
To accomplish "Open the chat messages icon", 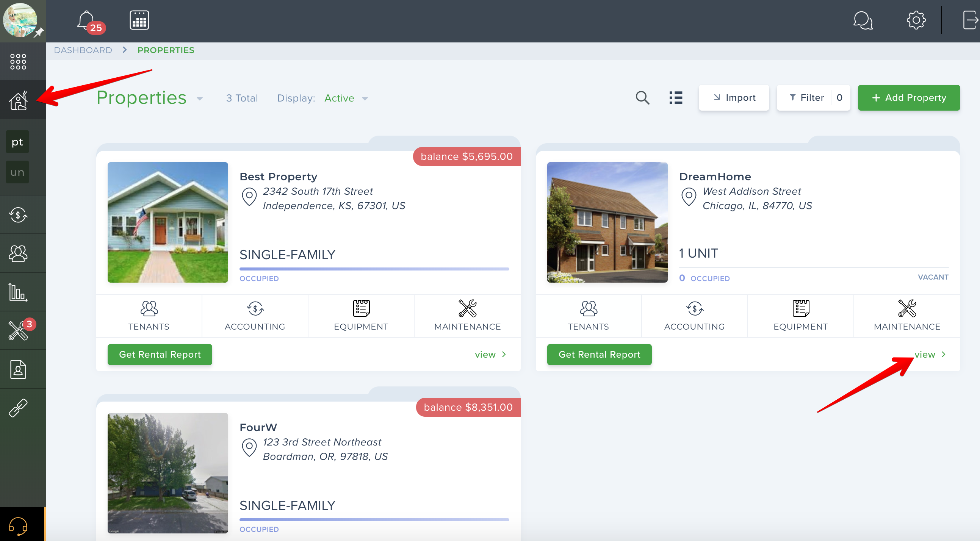I will click(x=863, y=20).
